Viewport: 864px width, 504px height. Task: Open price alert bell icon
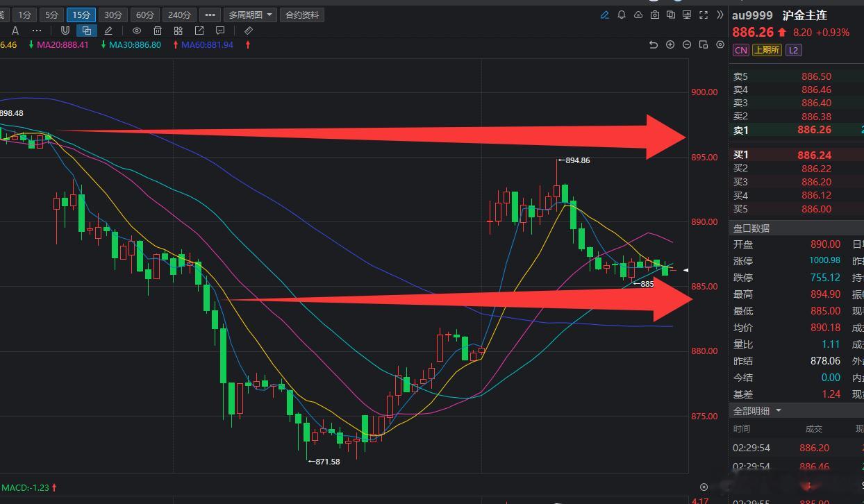[x=621, y=15]
